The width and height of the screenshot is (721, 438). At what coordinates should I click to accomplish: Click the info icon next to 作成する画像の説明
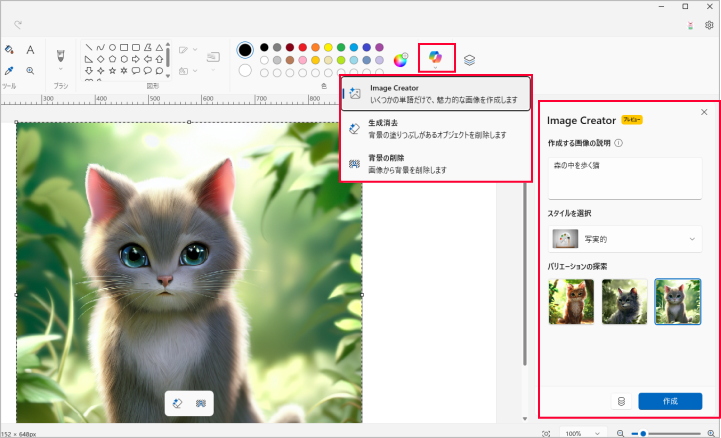pos(619,143)
